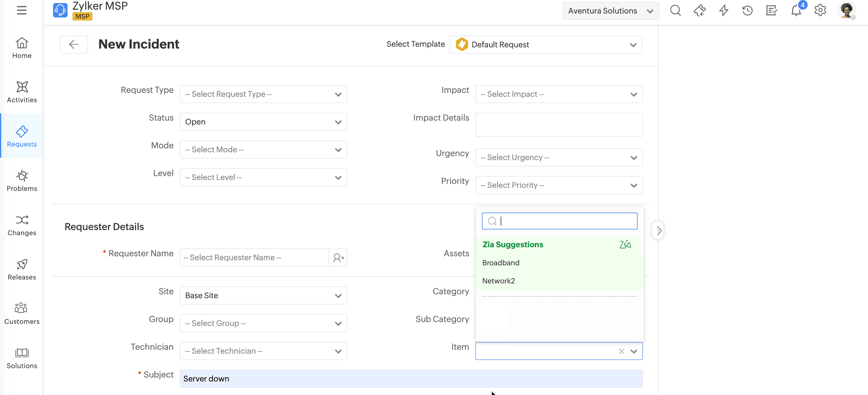The image size is (868, 395).
Task: Open the Default Request template selector
Action: point(546,45)
